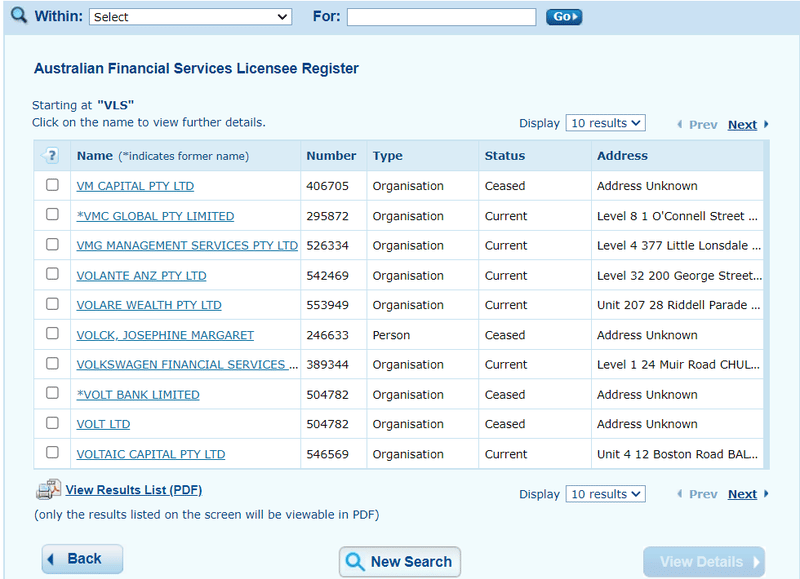Screen dimensions: 800x579
Task: Click the help question mark icon in table header
Action: pyautogui.click(x=51, y=155)
